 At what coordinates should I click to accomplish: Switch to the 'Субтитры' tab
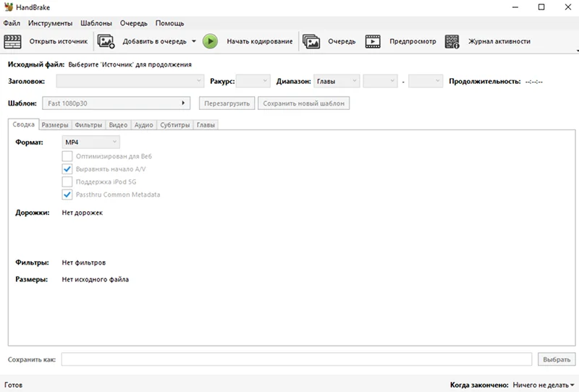click(x=175, y=125)
